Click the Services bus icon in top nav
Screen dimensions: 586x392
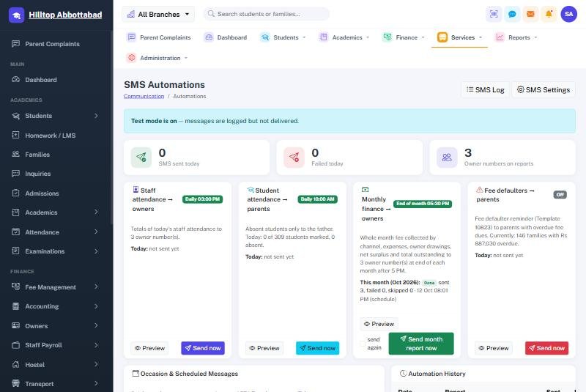pyautogui.click(x=442, y=37)
